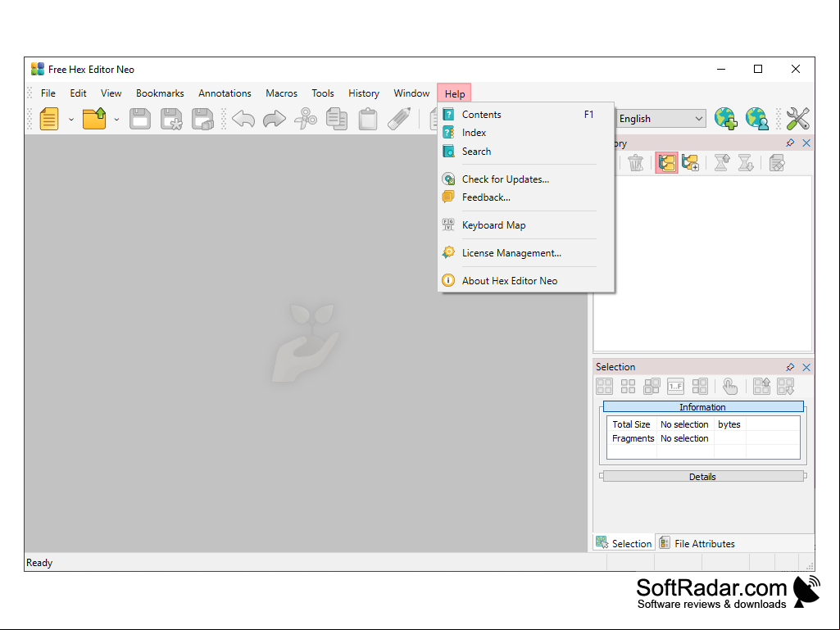Open the File menu
This screenshot has height=630, width=840.
tap(48, 93)
